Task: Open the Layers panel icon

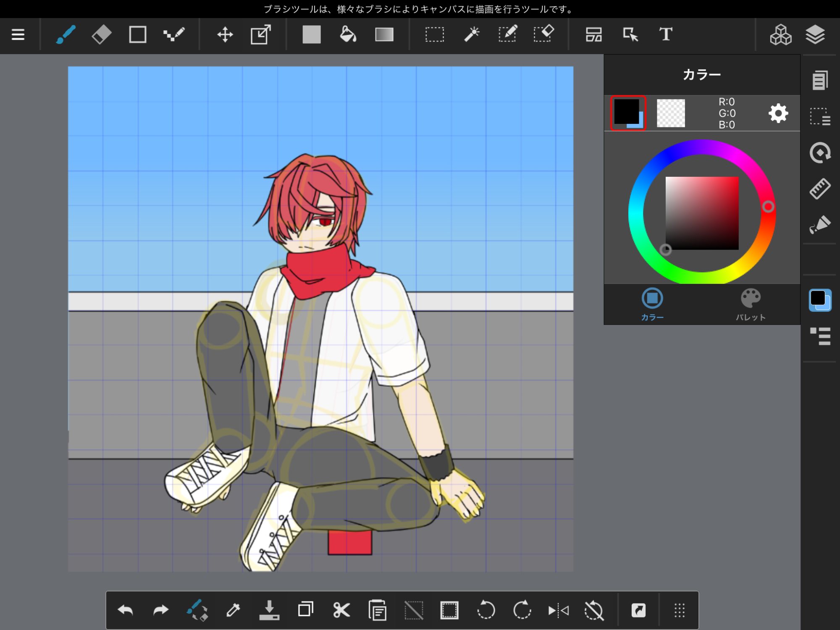Action: coord(815,34)
